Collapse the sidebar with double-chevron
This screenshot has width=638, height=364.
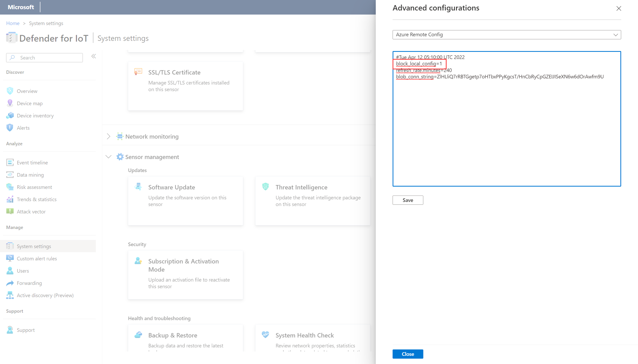pos(94,56)
